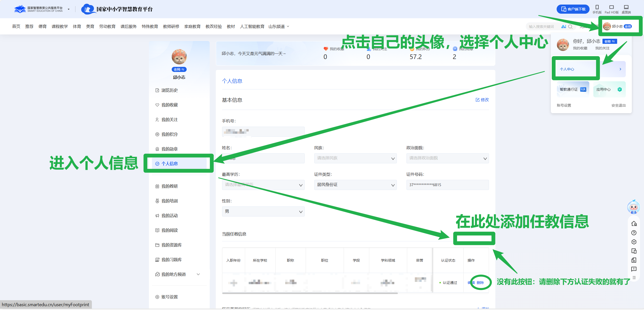Click the 修改 edit link
The image size is (644, 310).
[x=482, y=100]
